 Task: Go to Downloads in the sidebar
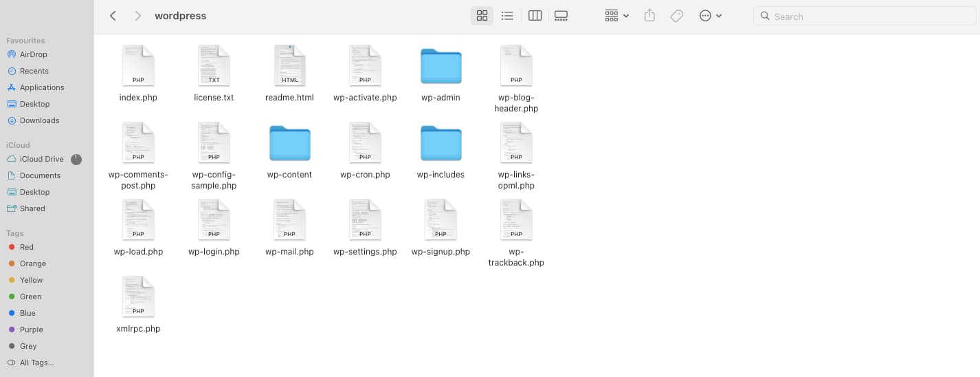click(39, 120)
